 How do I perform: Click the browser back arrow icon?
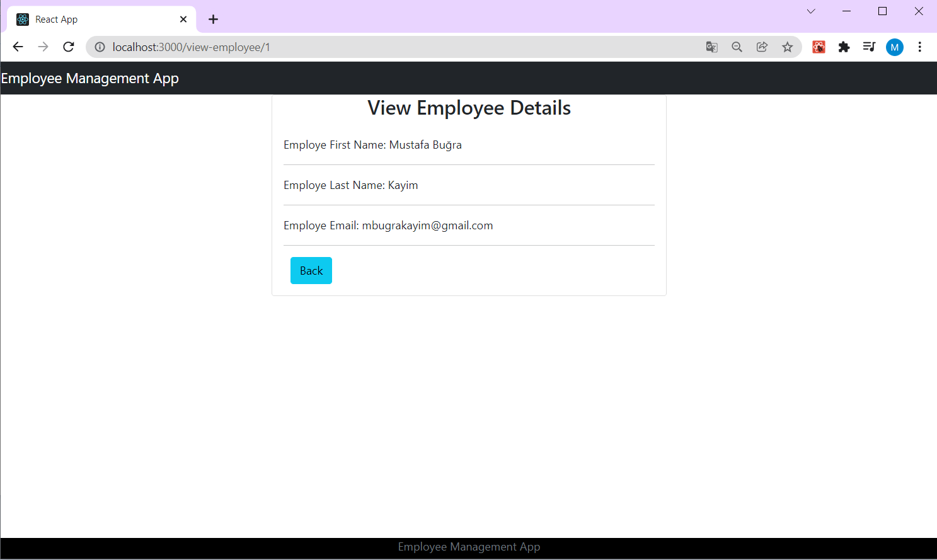(17, 47)
